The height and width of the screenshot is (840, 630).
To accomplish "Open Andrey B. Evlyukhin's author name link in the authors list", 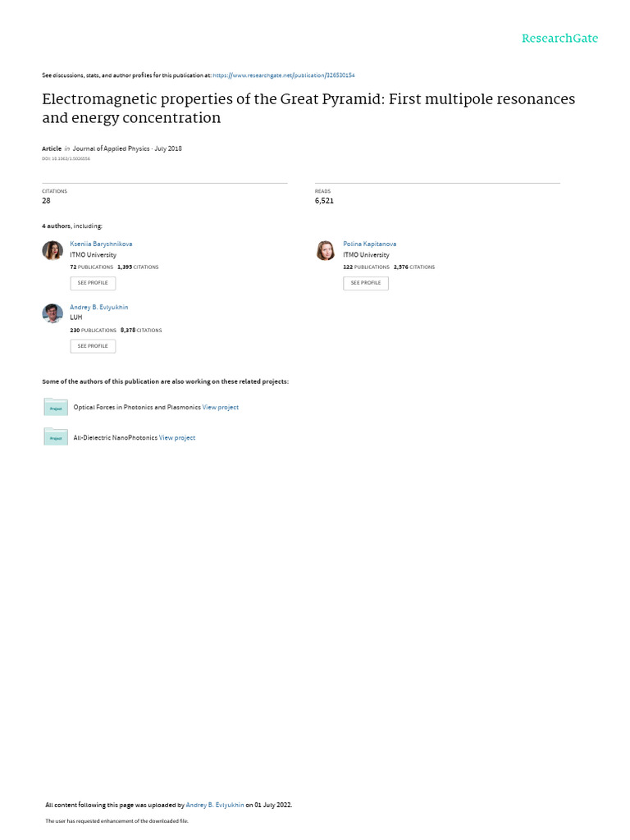I will [99, 307].
